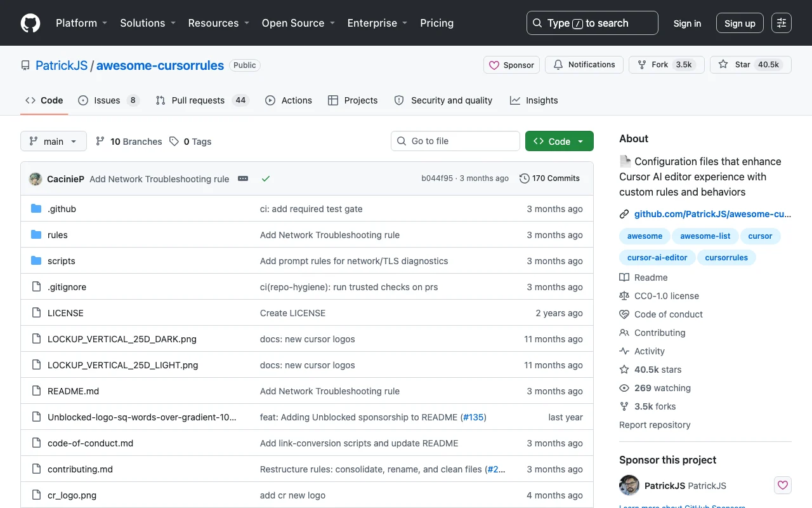View the 40.5k stars link
The height and width of the screenshot is (508, 812).
(x=650, y=370)
